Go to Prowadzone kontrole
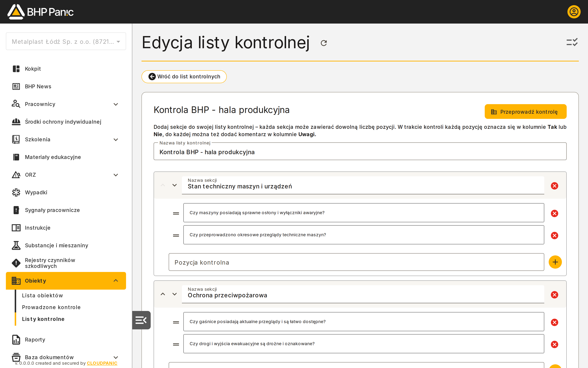This screenshot has width=588, height=368. (x=51, y=307)
